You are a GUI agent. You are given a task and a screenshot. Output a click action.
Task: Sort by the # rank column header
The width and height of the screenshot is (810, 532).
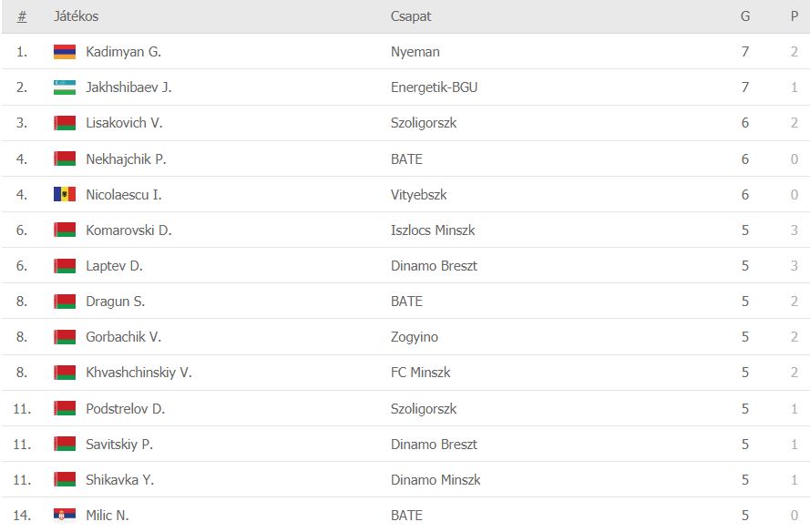22,16
